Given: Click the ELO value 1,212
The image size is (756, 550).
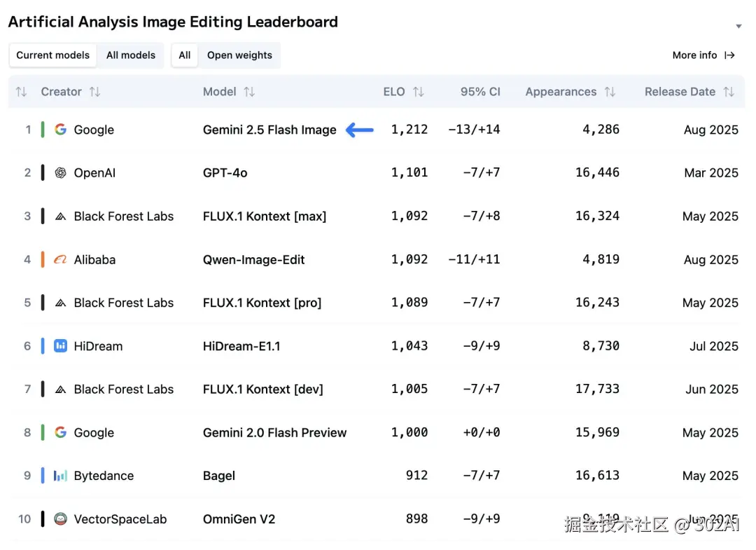Looking at the screenshot, I should (x=409, y=130).
